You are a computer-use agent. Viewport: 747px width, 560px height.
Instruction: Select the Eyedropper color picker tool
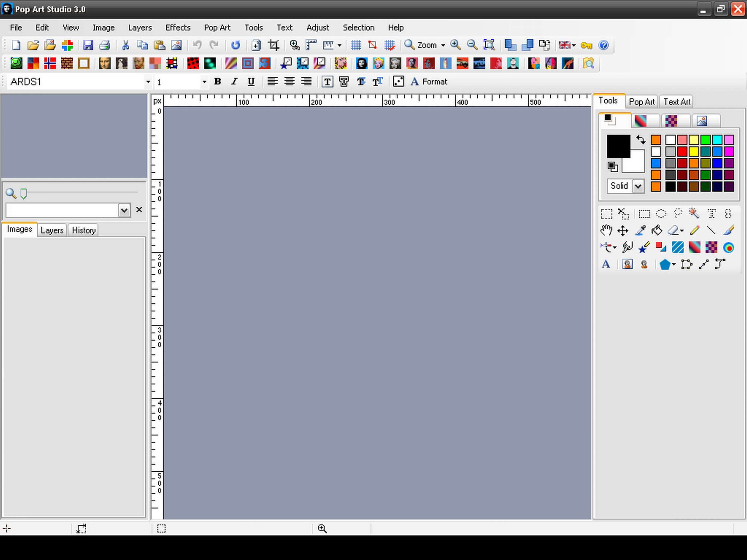pyautogui.click(x=640, y=230)
